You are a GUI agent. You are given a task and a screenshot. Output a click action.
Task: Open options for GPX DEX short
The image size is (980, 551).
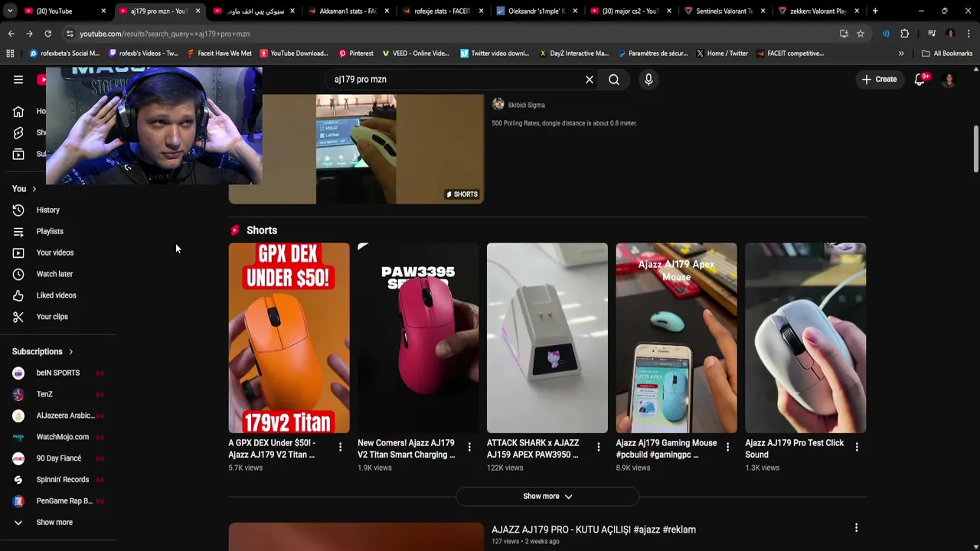tap(340, 447)
